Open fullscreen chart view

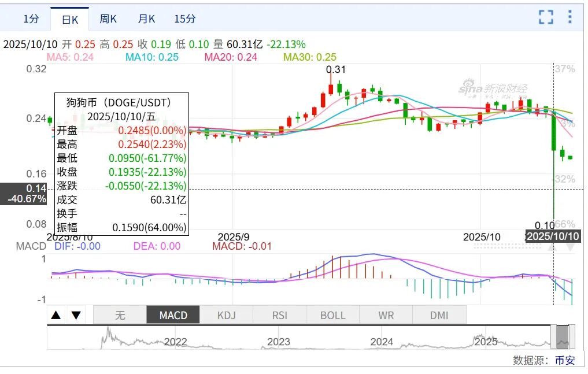tap(546, 17)
